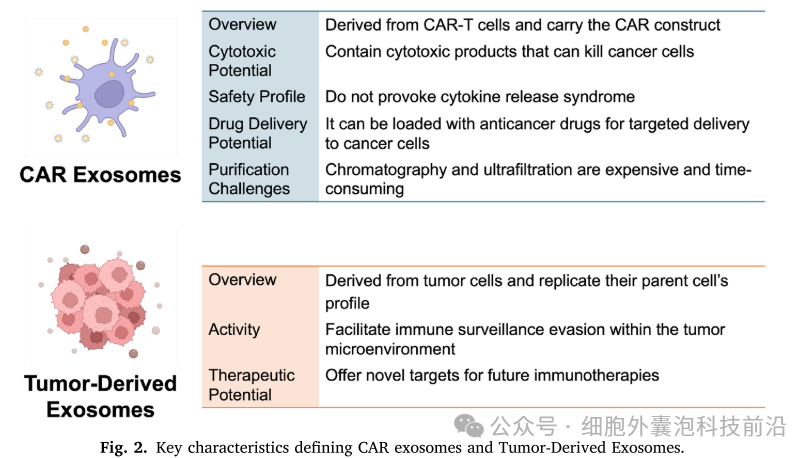Click the orange Overview row label
812x458 pixels.
tap(242, 280)
